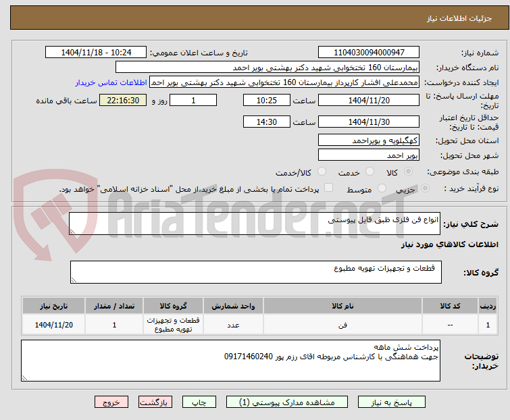Click the پرداخت شش ماهه note text
Screen dimensions: 510x420
pyautogui.click(x=406, y=347)
